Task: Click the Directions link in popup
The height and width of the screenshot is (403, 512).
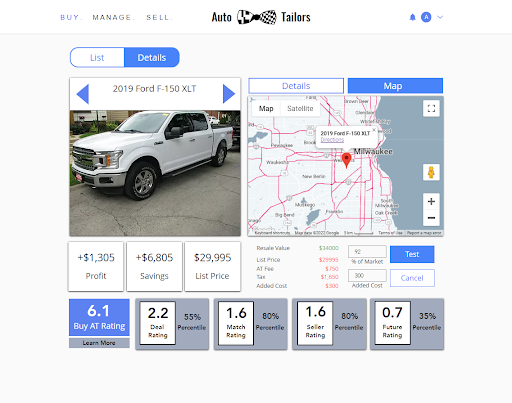Action: point(332,140)
